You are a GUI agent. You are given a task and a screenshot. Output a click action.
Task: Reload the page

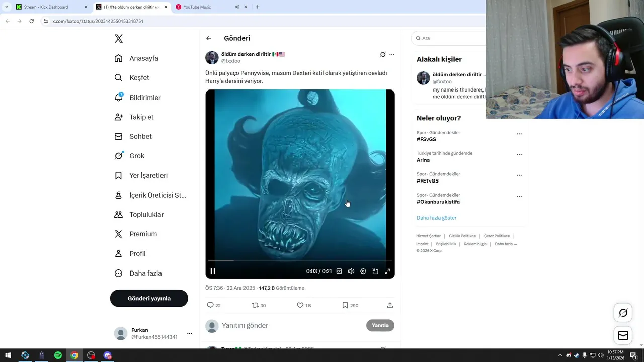point(31,21)
